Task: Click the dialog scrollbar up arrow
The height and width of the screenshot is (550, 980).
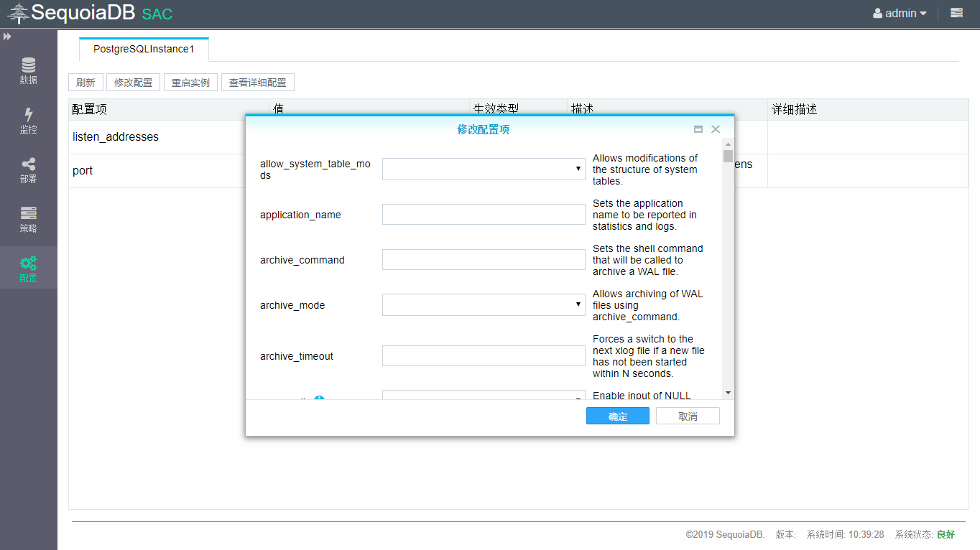Action: coord(728,144)
